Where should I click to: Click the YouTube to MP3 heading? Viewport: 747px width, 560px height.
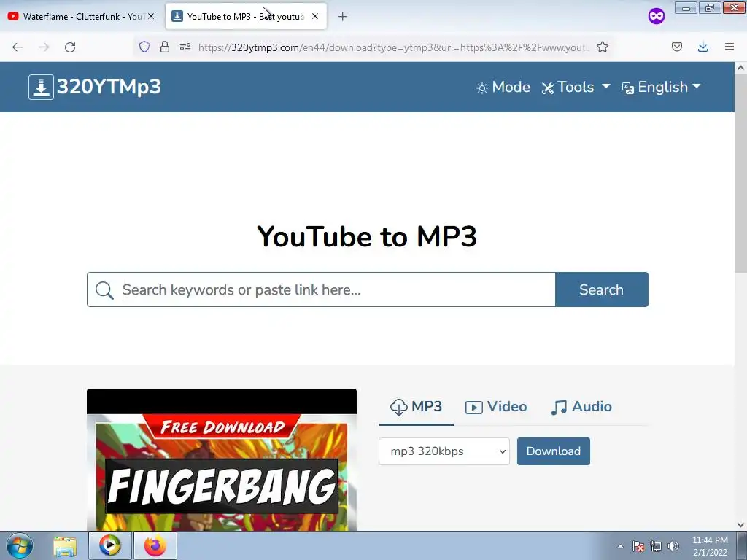(367, 236)
